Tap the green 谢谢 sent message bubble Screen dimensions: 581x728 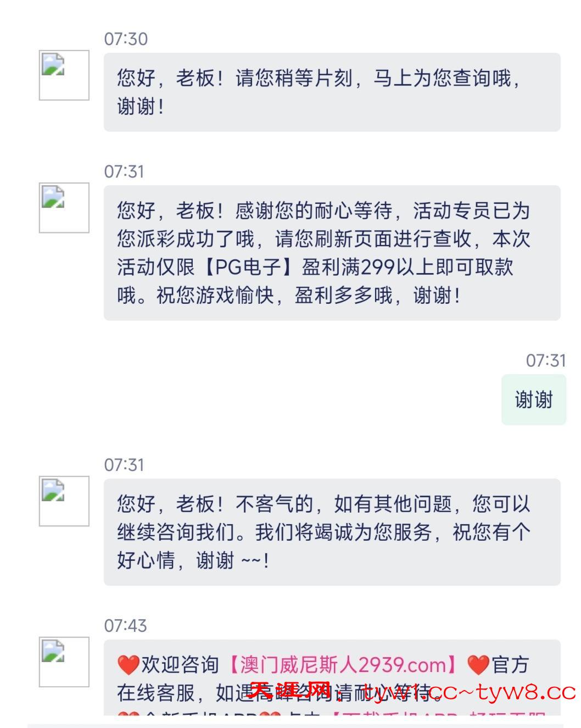pyautogui.click(x=533, y=400)
